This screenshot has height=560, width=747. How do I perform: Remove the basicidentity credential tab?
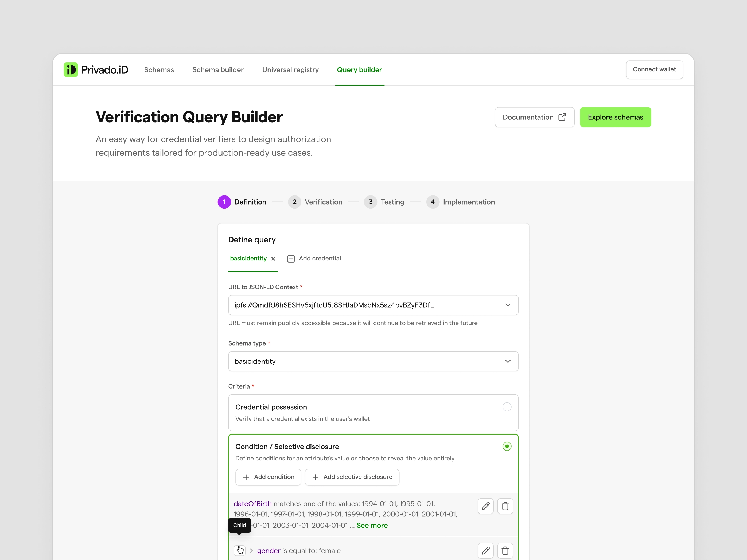click(274, 258)
